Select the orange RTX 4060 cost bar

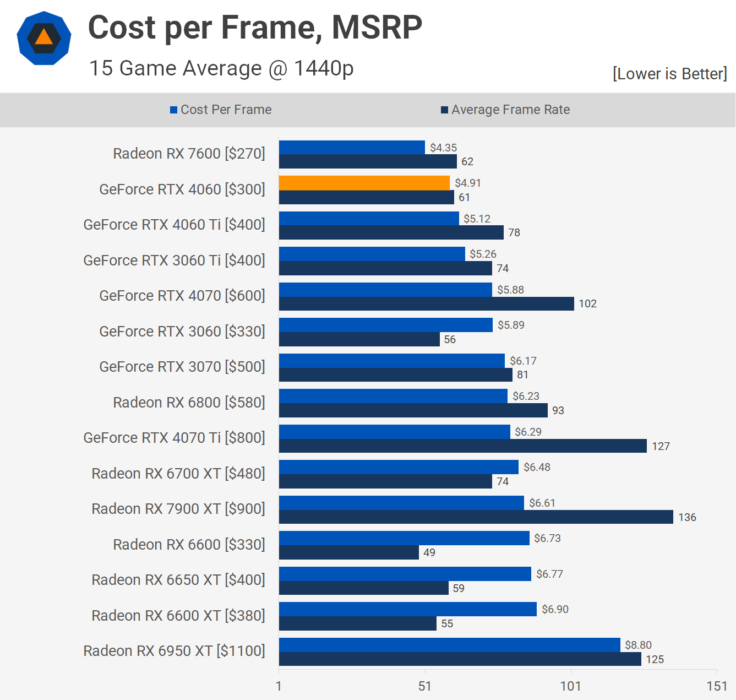pos(364,183)
